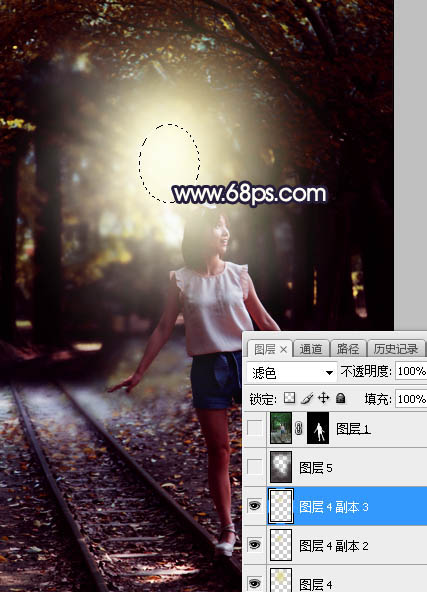The width and height of the screenshot is (427, 592).
Task: Open the 滤色 blend mode dropdown
Action: pos(291,373)
